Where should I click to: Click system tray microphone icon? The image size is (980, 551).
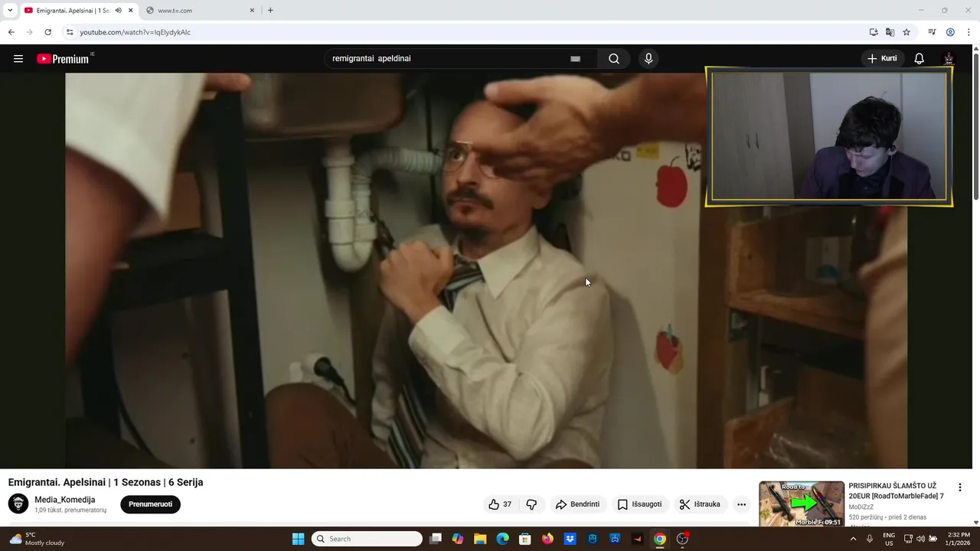pos(870,539)
